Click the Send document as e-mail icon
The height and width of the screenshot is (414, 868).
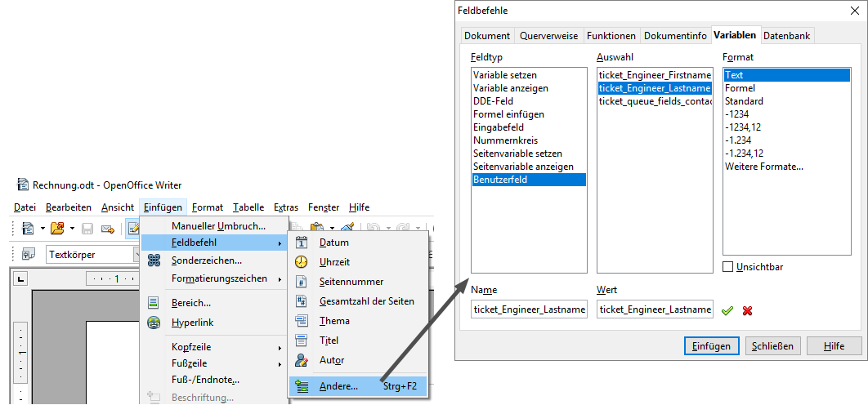(107, 228)
